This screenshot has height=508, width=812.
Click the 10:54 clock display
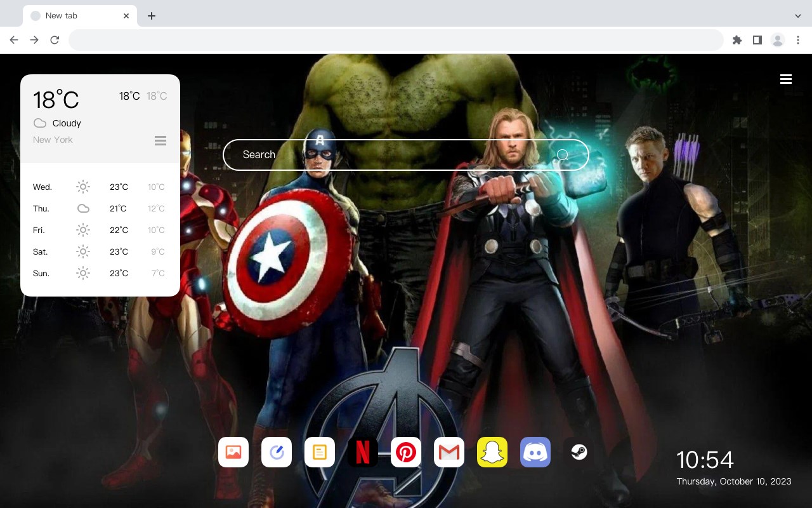tap(705, 459)
